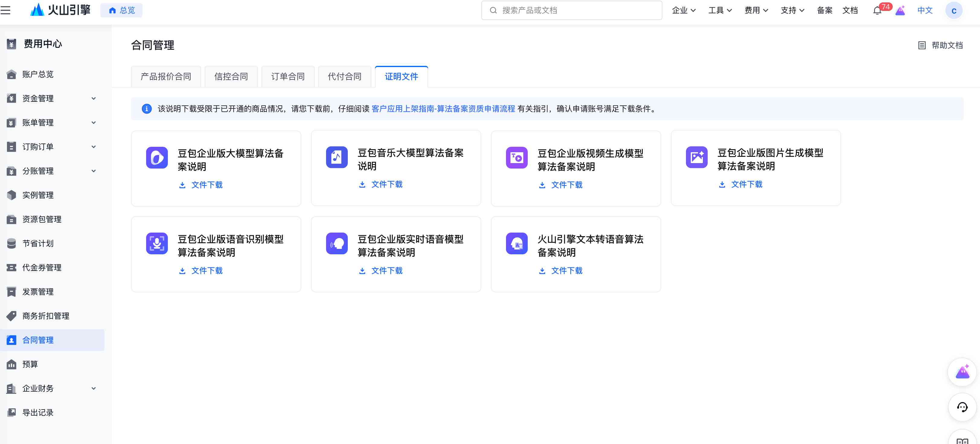The image size is (980, 444).
Task: Select the 证明文件 tab
Action: pyautogui.click(x=401, y=76)
